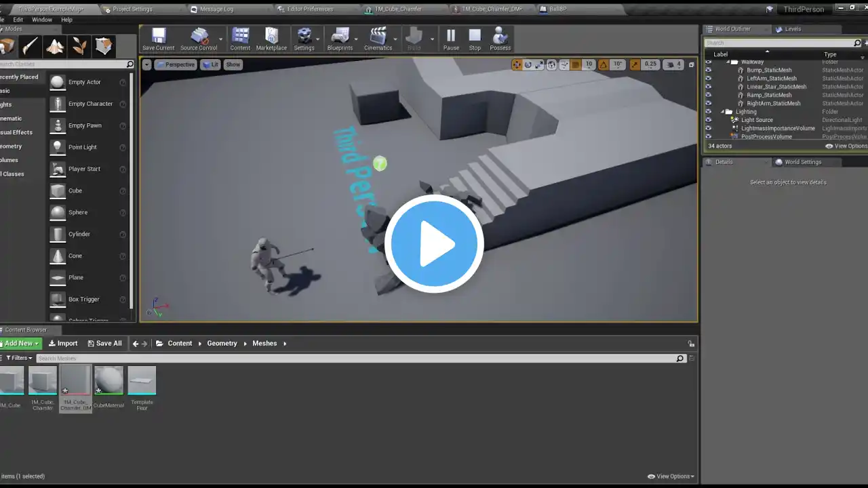This screenshot has width=868, height=488.
Task: Open the Window menu
Action: tap(42, 20)
